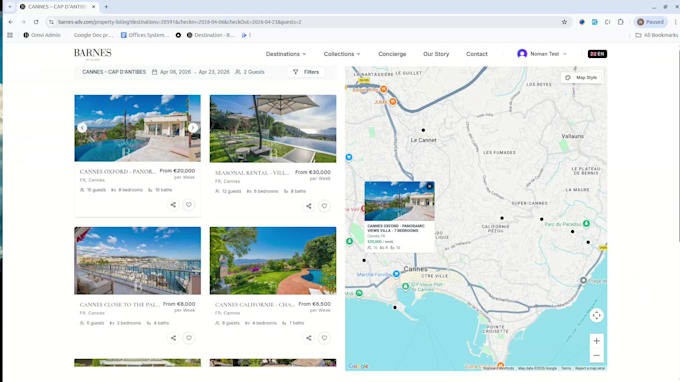The image size is (680, 382).
Task: Open Seasonal Rental listing title
Action: [x=252, y=173]
